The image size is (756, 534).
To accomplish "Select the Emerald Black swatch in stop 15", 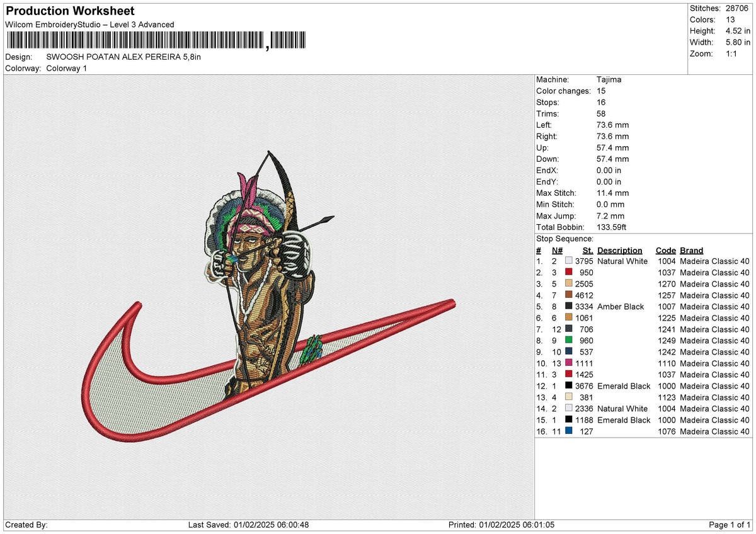I will coord(569,419).
